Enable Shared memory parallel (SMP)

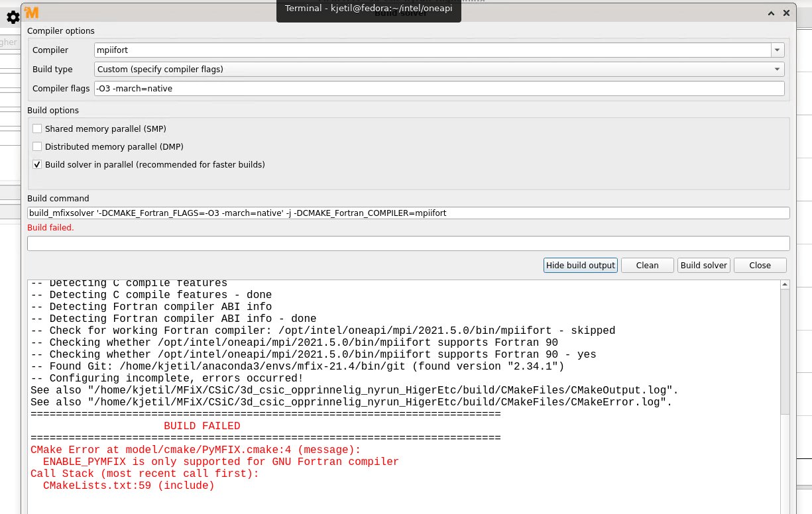pyautogui.click(x=38, y=128)
